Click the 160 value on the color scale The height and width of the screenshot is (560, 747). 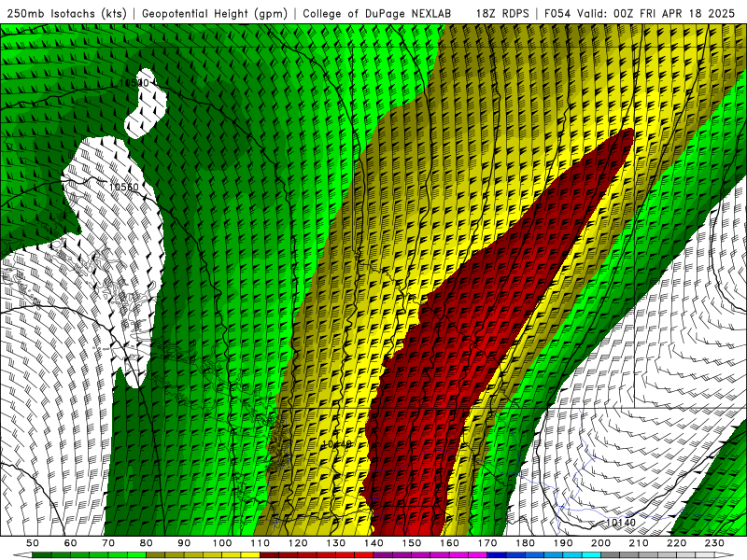[x=449, y=543]
